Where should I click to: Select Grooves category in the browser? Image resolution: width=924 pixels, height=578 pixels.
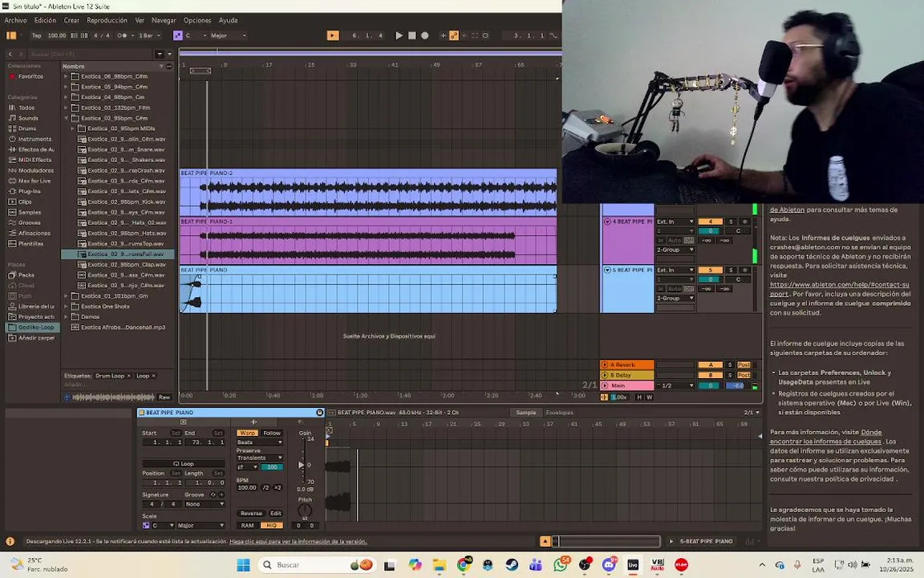click(29, 223)
